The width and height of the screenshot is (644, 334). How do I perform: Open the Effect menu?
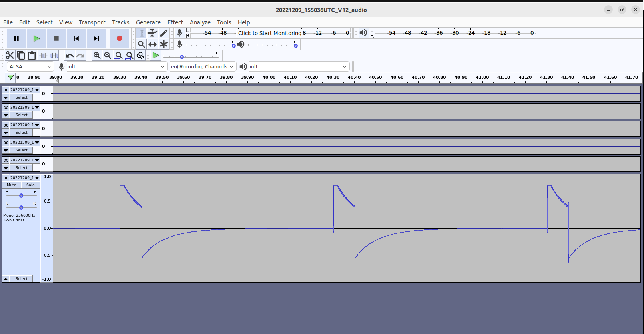[x=175, y=22]
